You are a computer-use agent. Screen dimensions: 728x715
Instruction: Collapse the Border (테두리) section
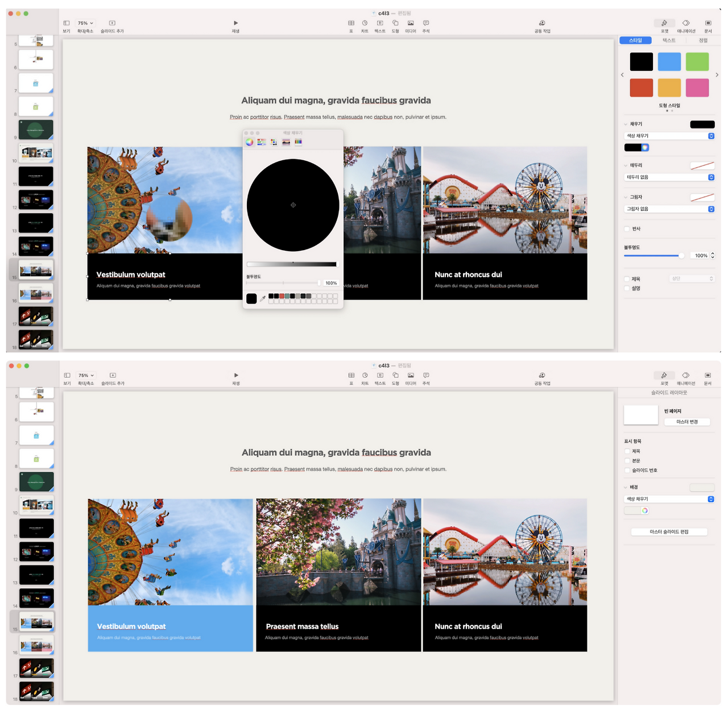pyautogui.click(x=626, y=165)
